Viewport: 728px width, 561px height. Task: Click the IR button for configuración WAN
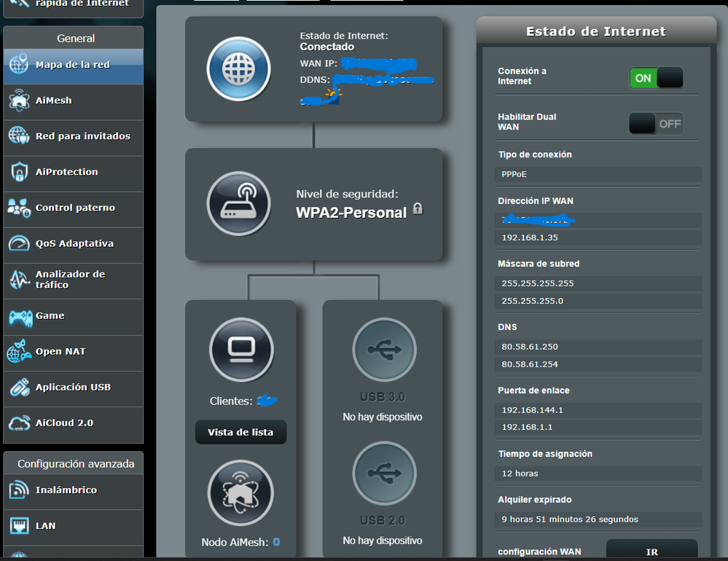pyautogui.click(x=651, y=552)
